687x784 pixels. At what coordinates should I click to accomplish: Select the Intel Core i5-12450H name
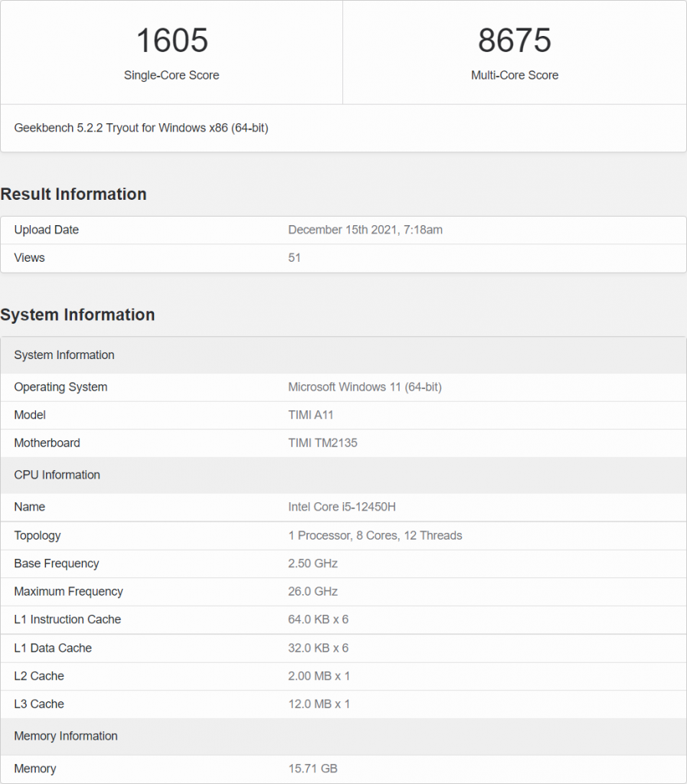[342, 507]
